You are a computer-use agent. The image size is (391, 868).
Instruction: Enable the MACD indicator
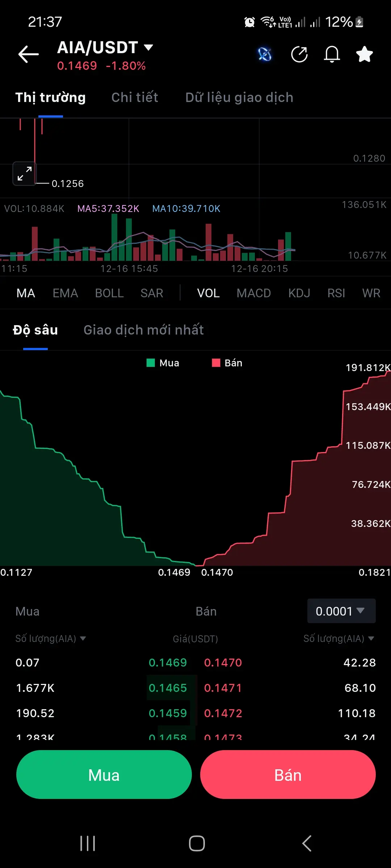254,293
